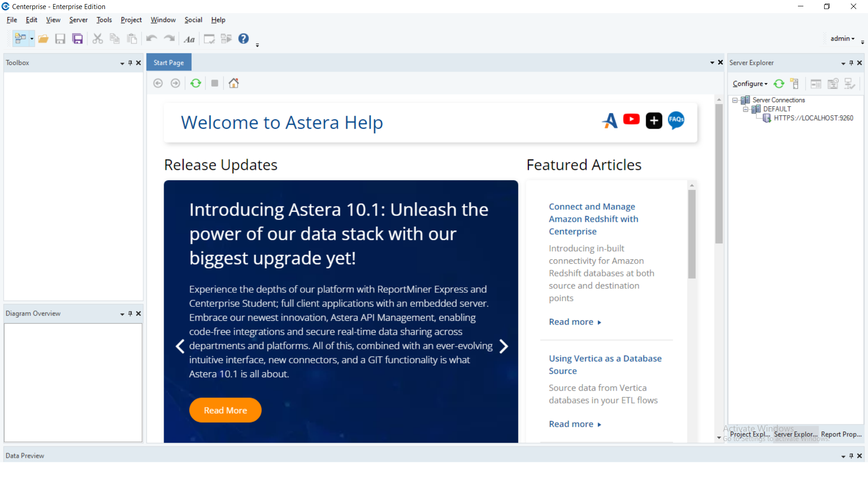The height and width of the screenshot is (488, 868).
Task: Open a file using the folder icon
Action: pyautogui.click(x=43, y=38)
